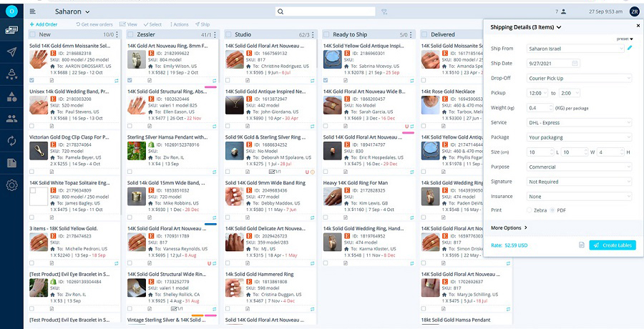The height and width of the screenshot is (329, 644).
Task: Click the Ship Date field
Action: [x=552, y=63]
